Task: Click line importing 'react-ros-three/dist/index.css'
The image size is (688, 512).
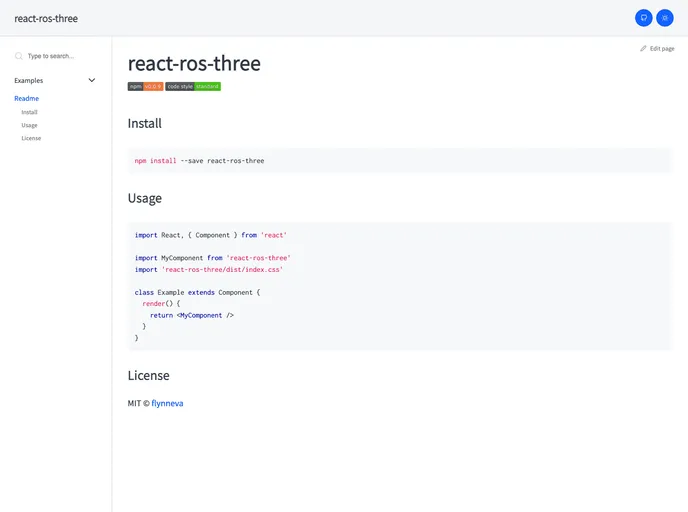Action: [x=209, y=269]
